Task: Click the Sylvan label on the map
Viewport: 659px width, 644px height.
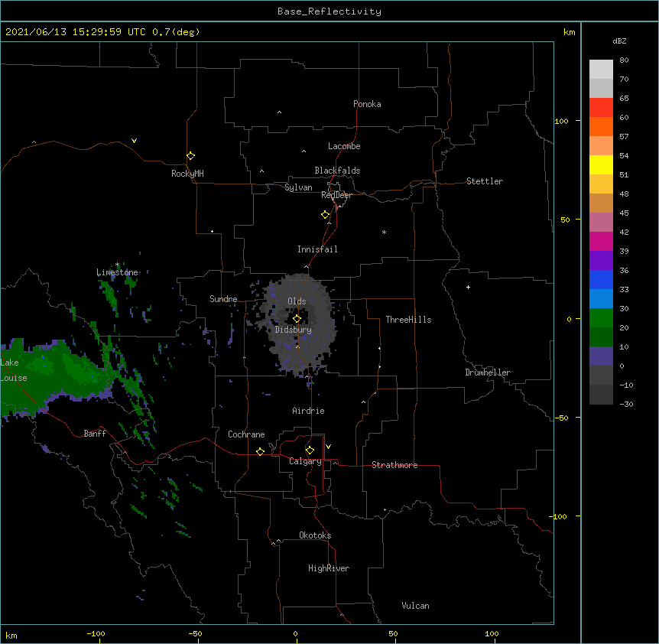Action: click(298, 187)
